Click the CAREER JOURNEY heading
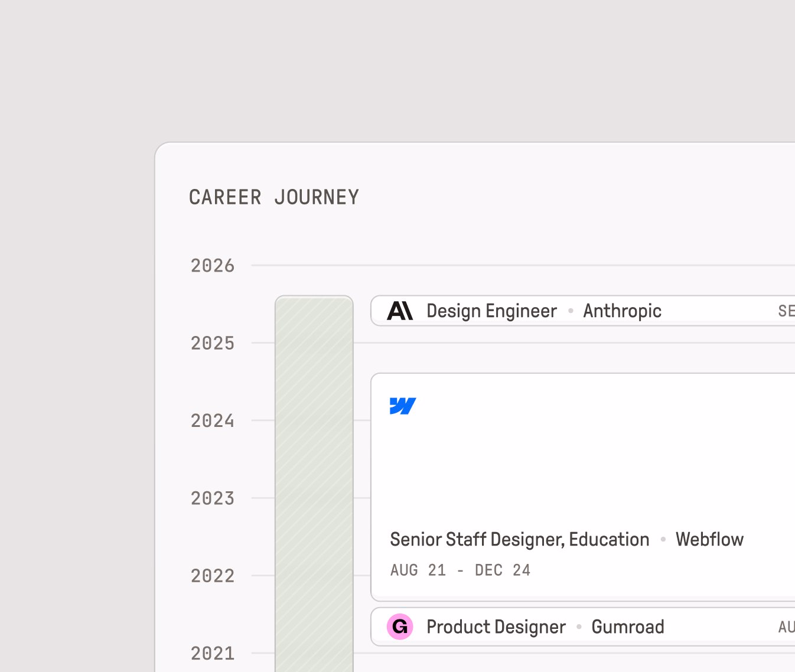Screen dimensions: 795x672 (x=274, y=197)
